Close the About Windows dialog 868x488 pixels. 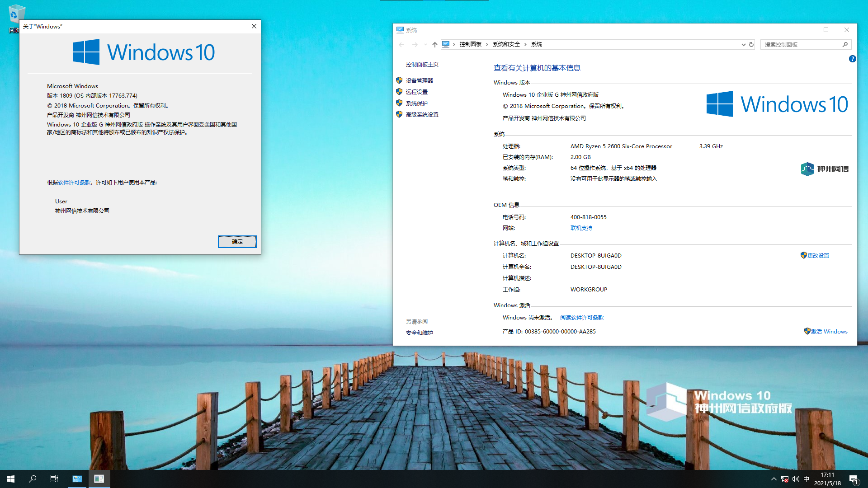click(x=254, y=26)
